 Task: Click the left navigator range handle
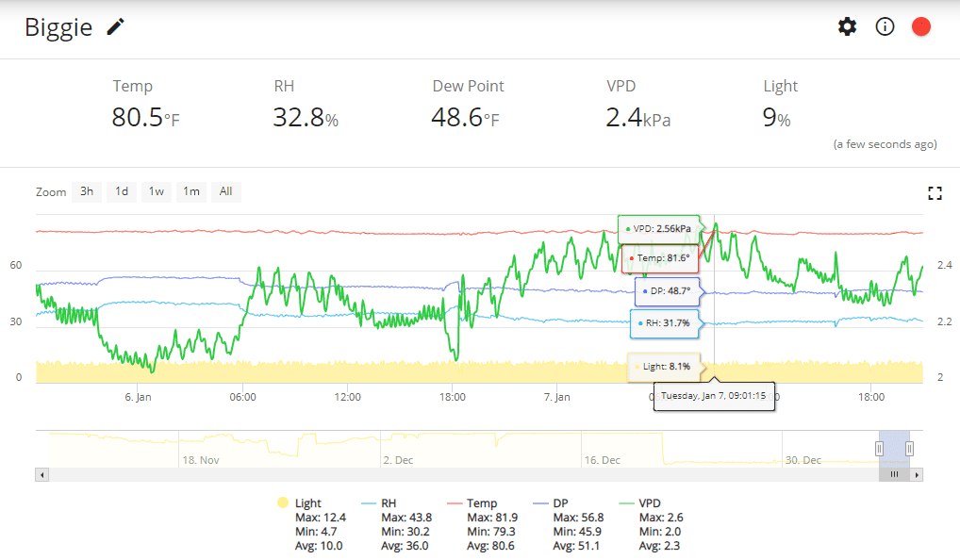pos(879,449)
